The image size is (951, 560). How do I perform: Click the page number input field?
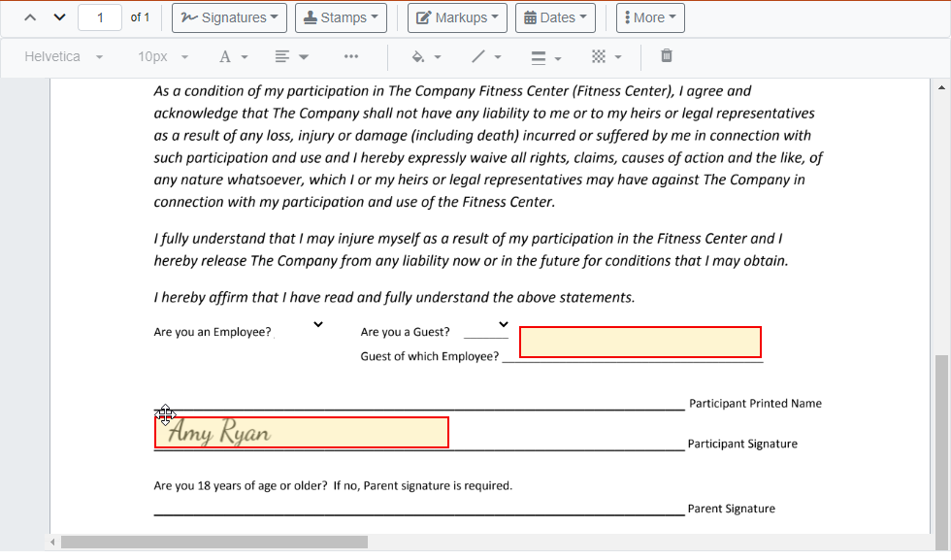coord(100,17)
